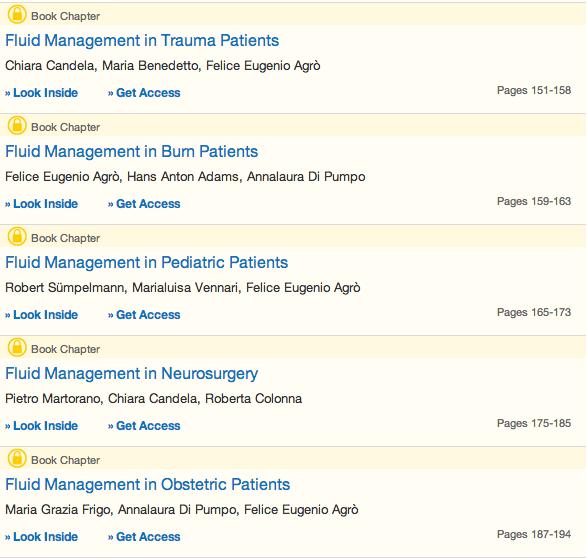
Task: Look Inside the Trauma Patients chapter
Action: pyautogui.click(x=41, y=93)
